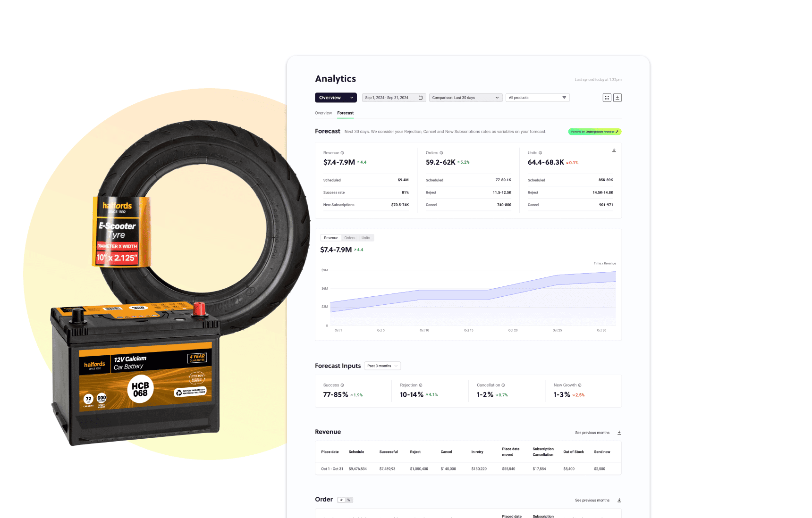
Task: Switch chart to Units view
Action: point(366,238)
